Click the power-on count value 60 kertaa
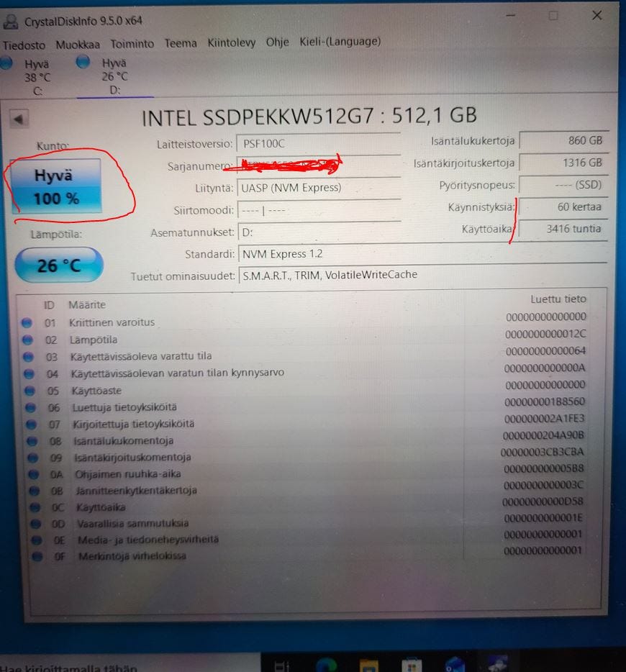Viewport: 626px width, 672px height. [x=563, y=207]
